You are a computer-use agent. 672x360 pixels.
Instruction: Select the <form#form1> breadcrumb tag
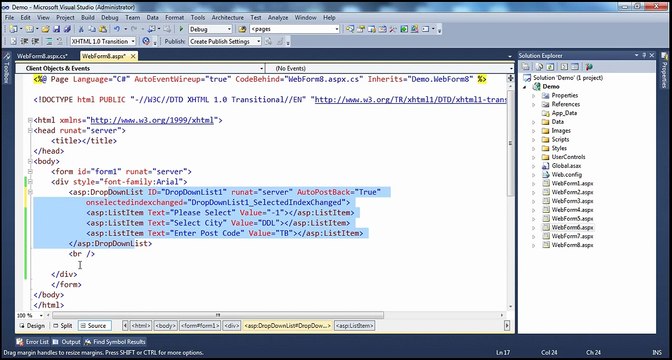point(200,326)
